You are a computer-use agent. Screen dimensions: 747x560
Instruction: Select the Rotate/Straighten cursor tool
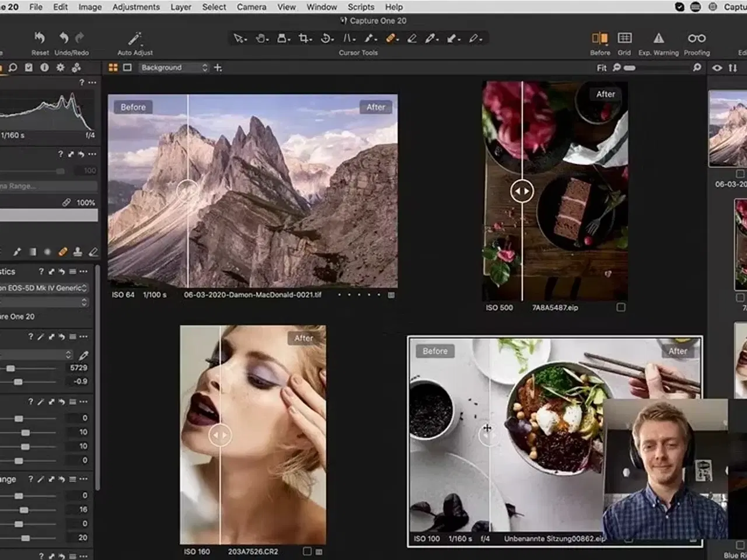tap(327, 38)
